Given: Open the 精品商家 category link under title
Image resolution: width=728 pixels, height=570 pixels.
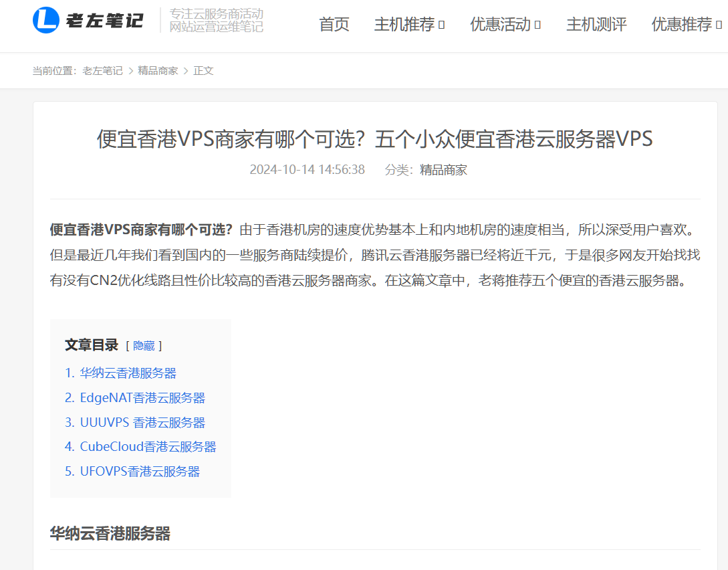Looking at the screenshot, I should (443, 170).
